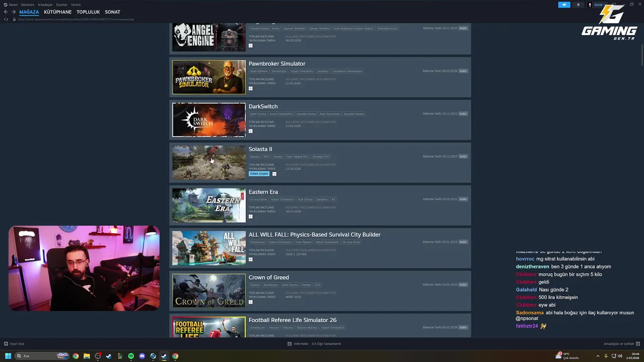The width and height of the screenshot is (644, 362).
Task: Open the Crown of Greed title
Action: (269, 278)
